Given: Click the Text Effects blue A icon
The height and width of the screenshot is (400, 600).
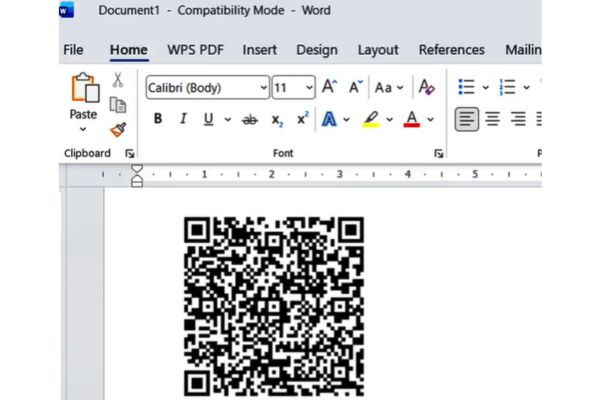Looking at the screenshot, I should [329, 119].
